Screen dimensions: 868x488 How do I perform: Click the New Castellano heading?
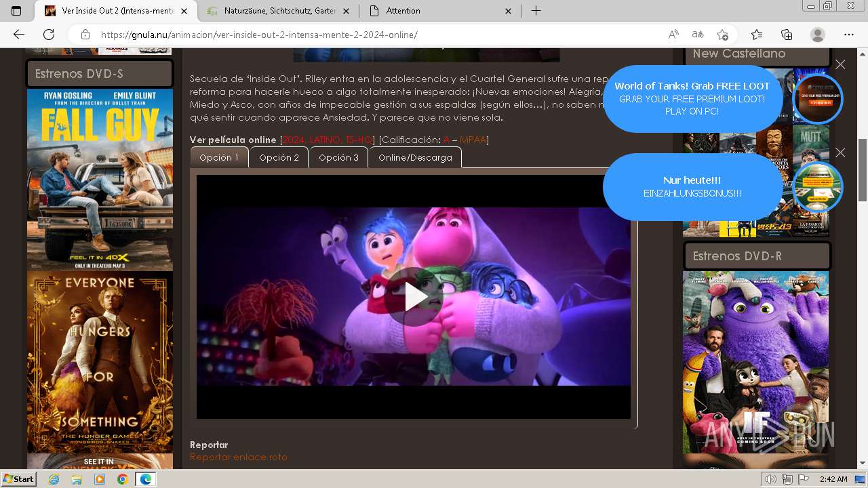756,55
